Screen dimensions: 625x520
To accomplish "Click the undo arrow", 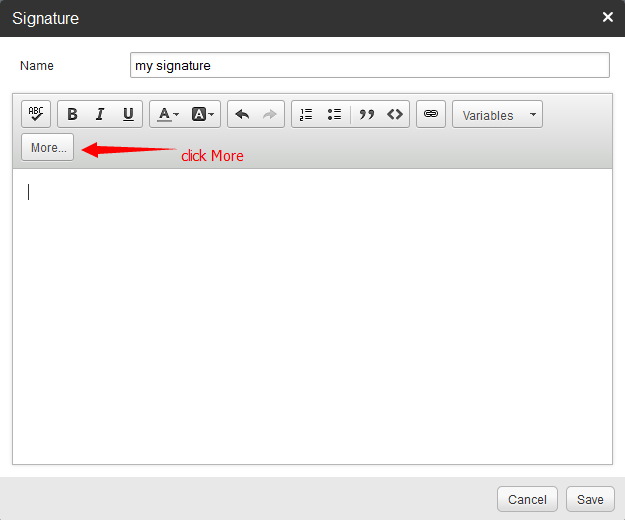I will click(242, 114).
